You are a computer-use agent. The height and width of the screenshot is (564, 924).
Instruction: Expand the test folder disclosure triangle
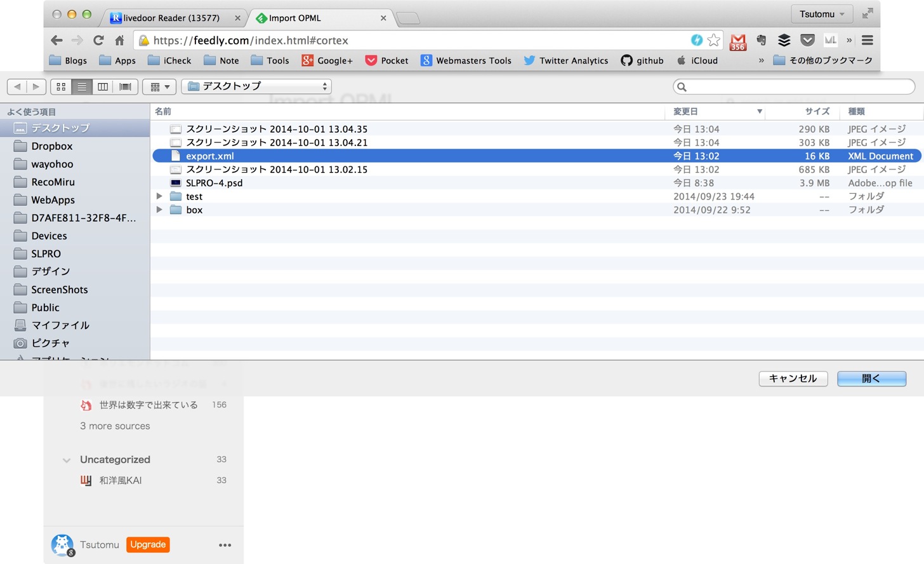coord(159,196)
